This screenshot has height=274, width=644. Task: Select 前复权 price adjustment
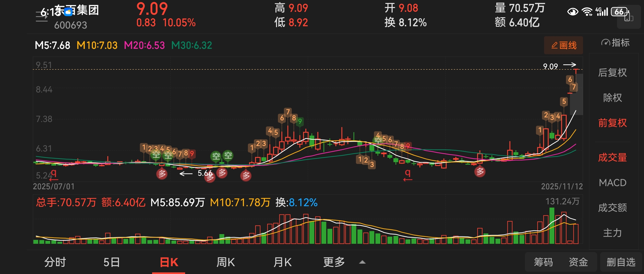click(x=612, y=123)
